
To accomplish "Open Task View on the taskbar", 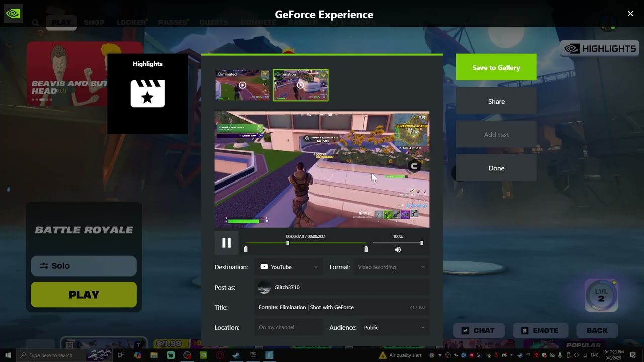I will pyautogui.click(x=121, y=355).
